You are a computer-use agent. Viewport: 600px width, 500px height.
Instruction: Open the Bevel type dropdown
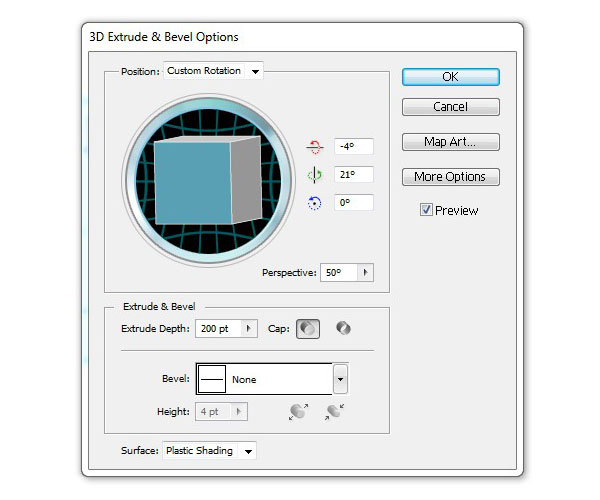[x=340, y=379]
